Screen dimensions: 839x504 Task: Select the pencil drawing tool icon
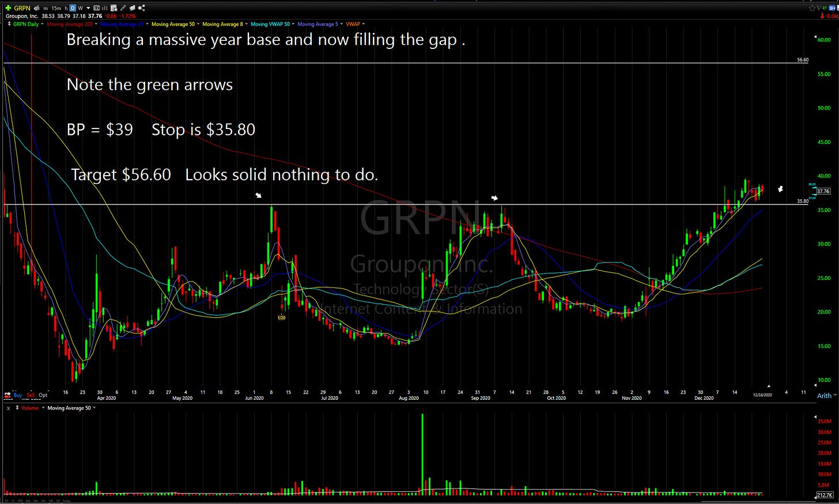point(123,8)
